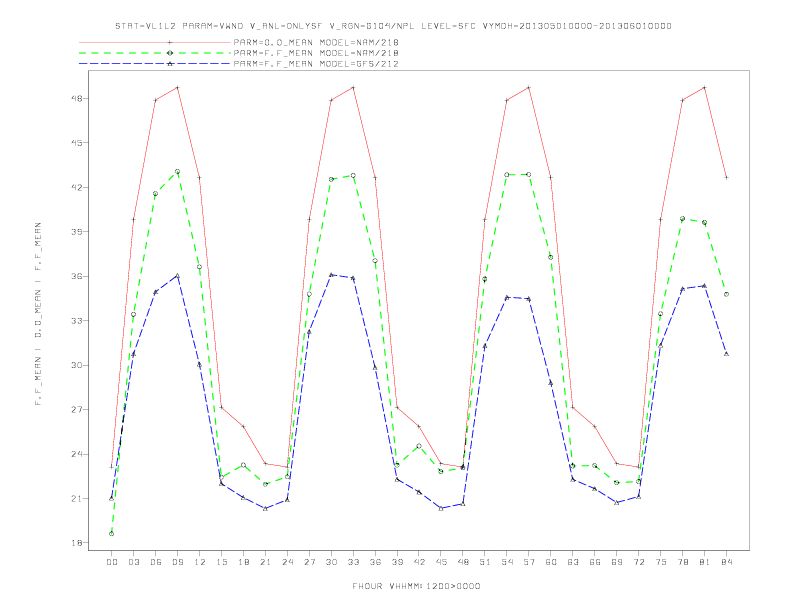The height and width of the screenshot is (612, 792).
Task: Click x-axis tick label 06
Action: [156, 562]
